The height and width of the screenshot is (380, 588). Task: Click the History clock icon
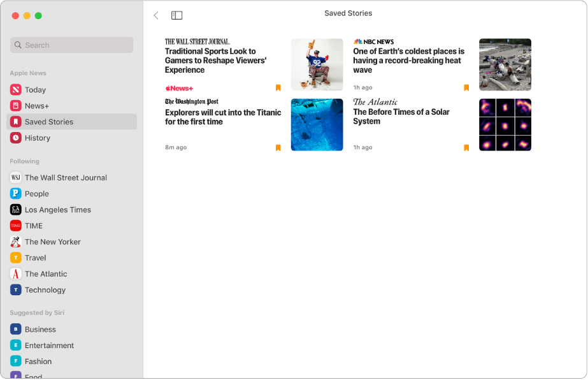[x=15, y=138]
